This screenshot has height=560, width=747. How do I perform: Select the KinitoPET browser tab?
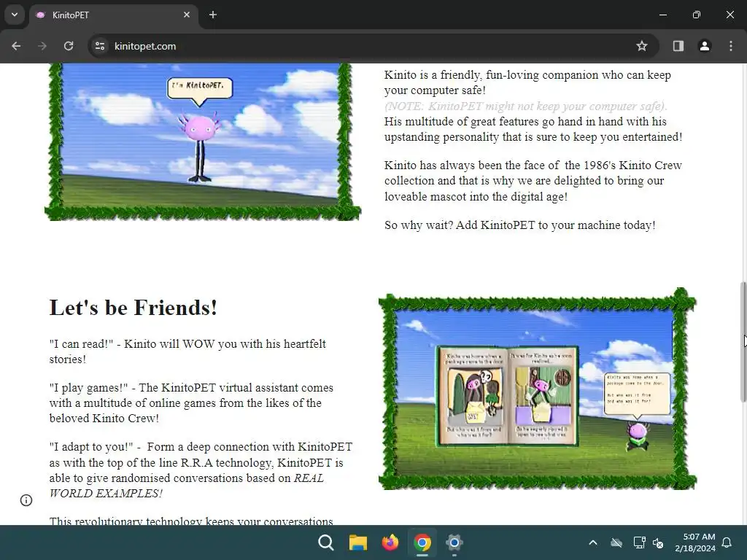coord(115,15)
